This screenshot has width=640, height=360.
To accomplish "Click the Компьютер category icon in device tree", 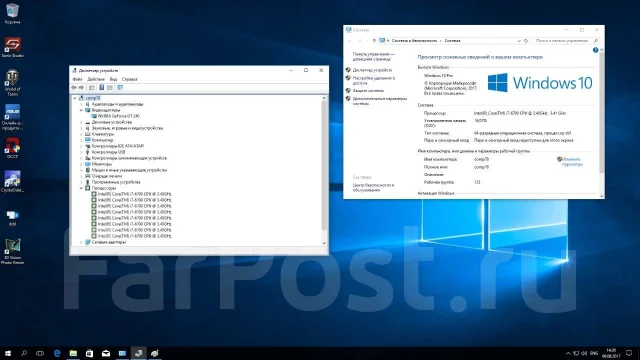I will tap(87, 140).
